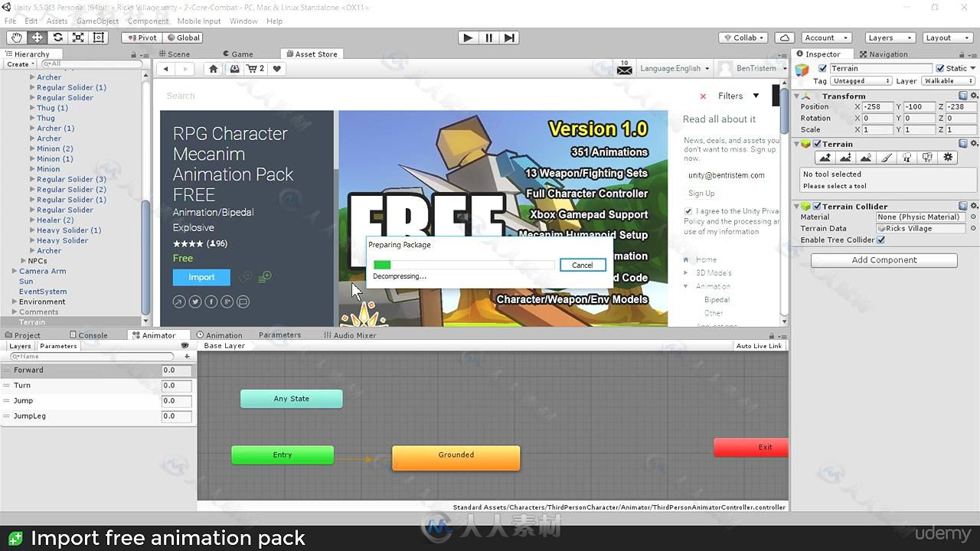
Task: Clear the Asset Store search with red X
Action: 703,96
